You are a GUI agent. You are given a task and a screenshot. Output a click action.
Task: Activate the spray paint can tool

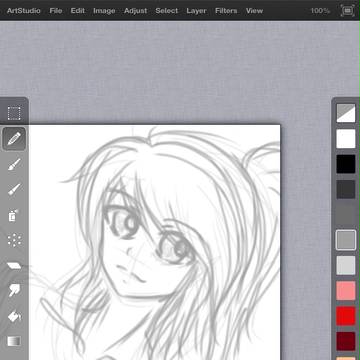pyautogui.click(x=14, y=215)
